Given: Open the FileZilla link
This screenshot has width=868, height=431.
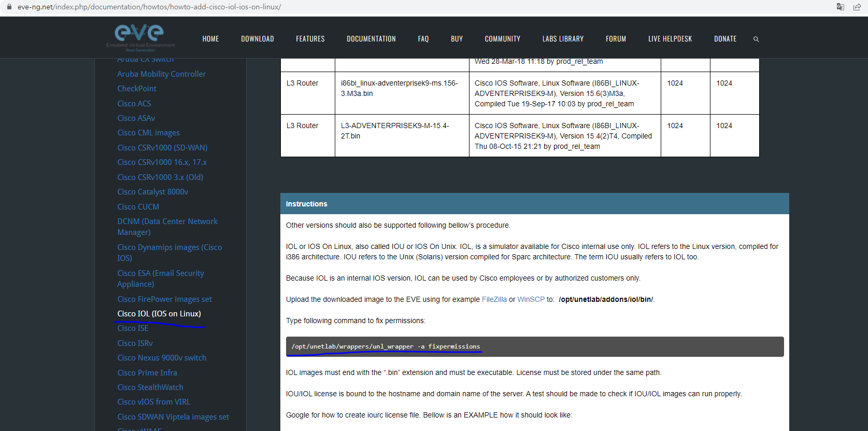Looking at the screenshot, I should click(494, 299).
